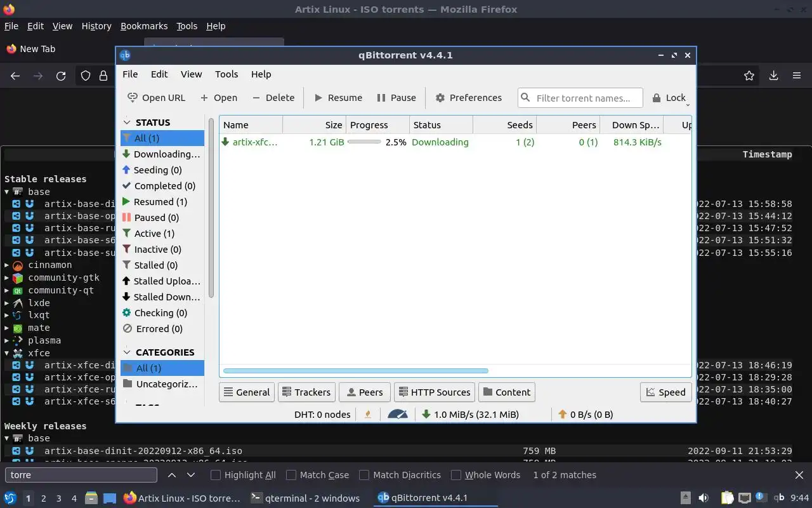The height and width of the screenshot is (508, 812).
Task: Select the Errored (0) status filter
Action: click(162, 329)
